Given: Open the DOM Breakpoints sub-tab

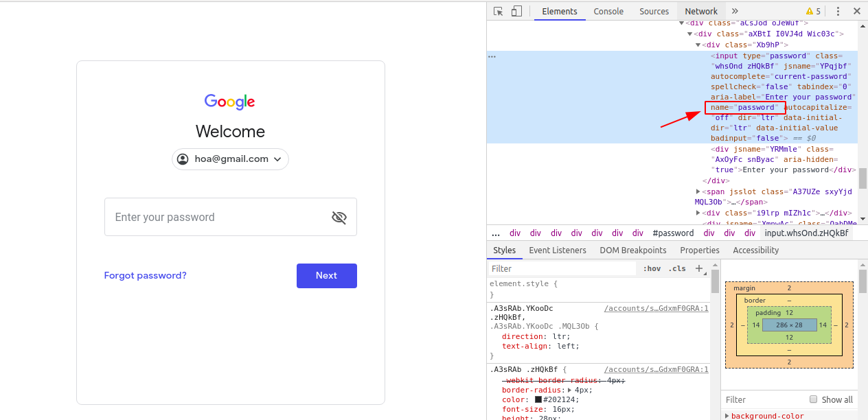Looking at the screenshot, I should pos(633,250).
